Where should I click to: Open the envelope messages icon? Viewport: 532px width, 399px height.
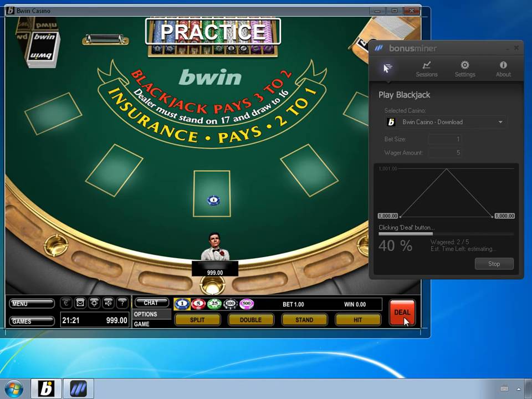pyautogui.click(x=80, y=303)
